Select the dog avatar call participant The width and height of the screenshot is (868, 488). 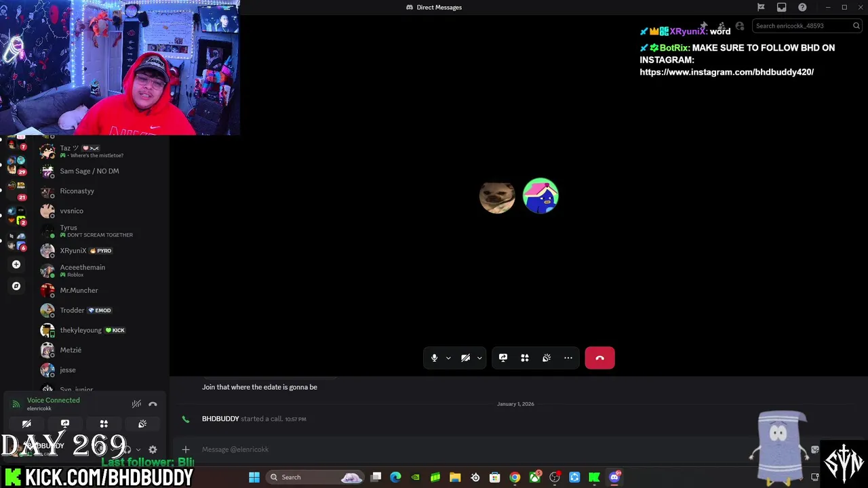click(x=497, y=197)
